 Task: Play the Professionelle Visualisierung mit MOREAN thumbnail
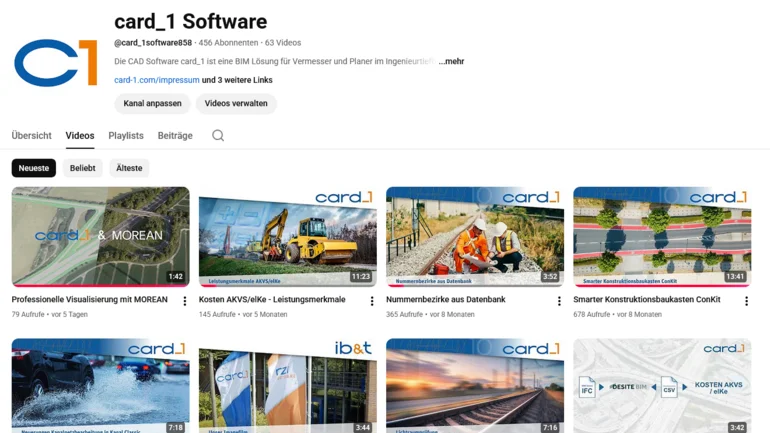click(100, 236)
